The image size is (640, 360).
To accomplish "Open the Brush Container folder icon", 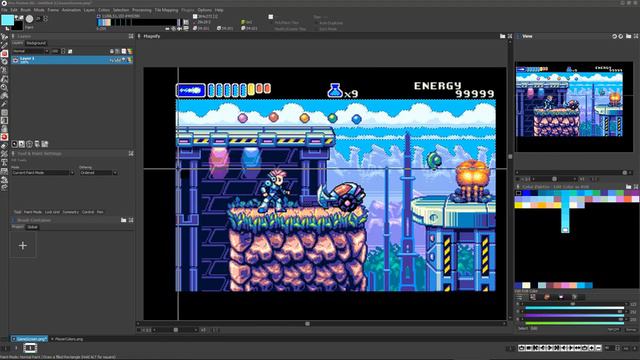I will 124,220.
